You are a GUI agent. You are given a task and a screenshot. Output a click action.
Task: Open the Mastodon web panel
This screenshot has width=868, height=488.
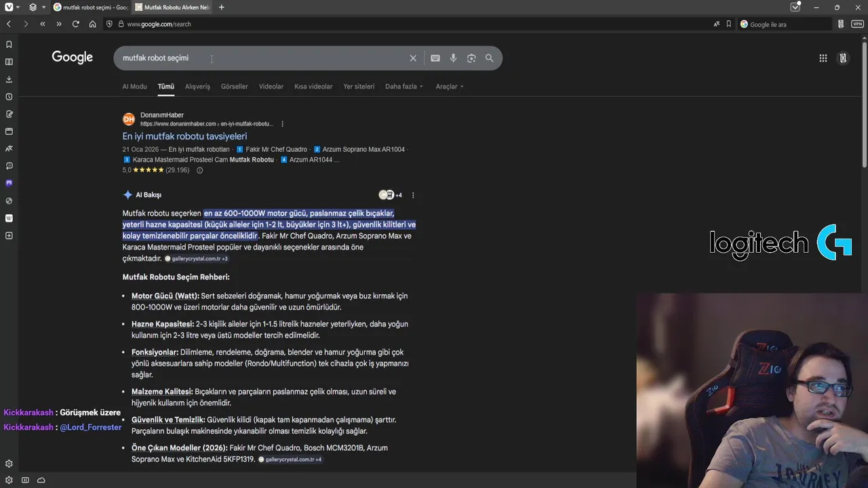click(x=9, y=183)
